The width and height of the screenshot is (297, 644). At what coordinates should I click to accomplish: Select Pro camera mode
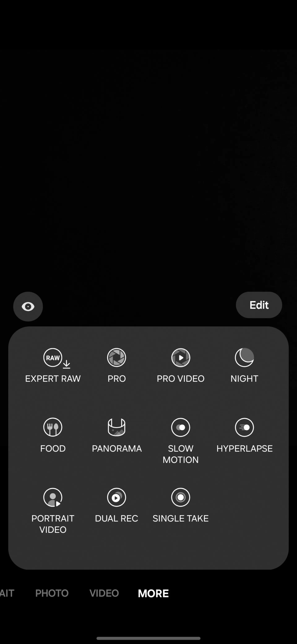click(x=116, y=365)
